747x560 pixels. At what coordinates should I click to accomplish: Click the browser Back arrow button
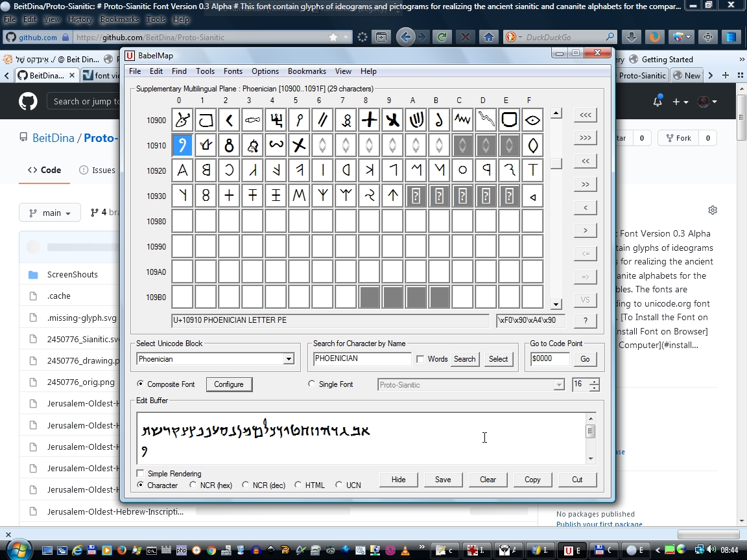click(x=405, y=37)
